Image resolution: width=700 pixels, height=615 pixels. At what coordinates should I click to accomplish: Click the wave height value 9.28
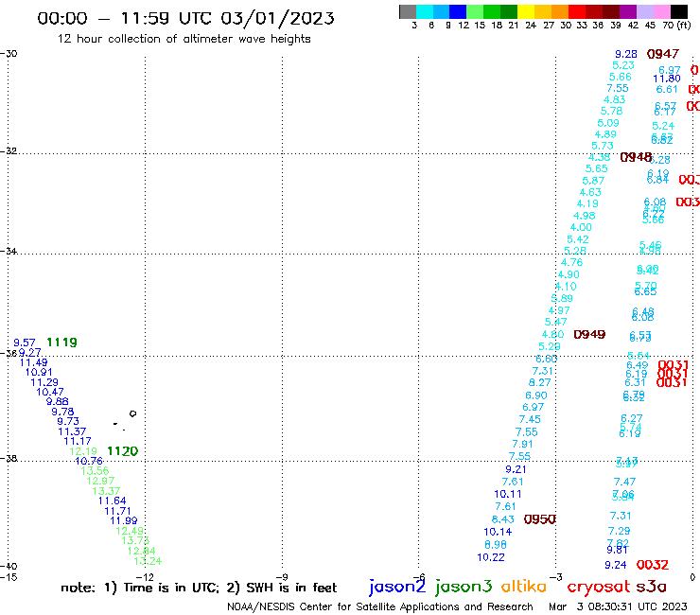626,54
